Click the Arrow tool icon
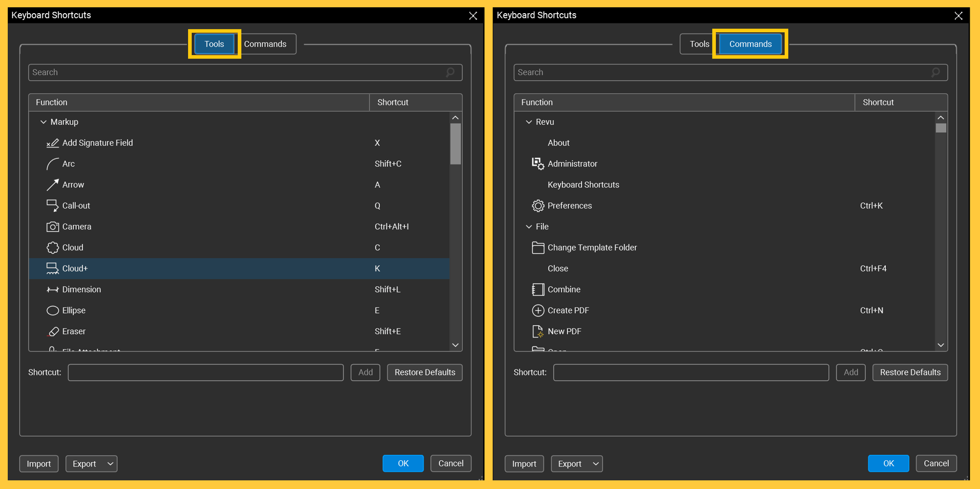 coord(53,184)
